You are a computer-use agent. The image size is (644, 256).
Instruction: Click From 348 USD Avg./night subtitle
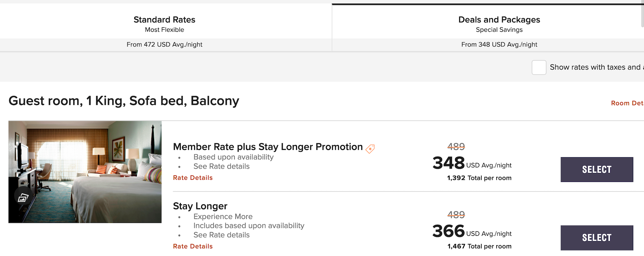click(x=499, y=44)
